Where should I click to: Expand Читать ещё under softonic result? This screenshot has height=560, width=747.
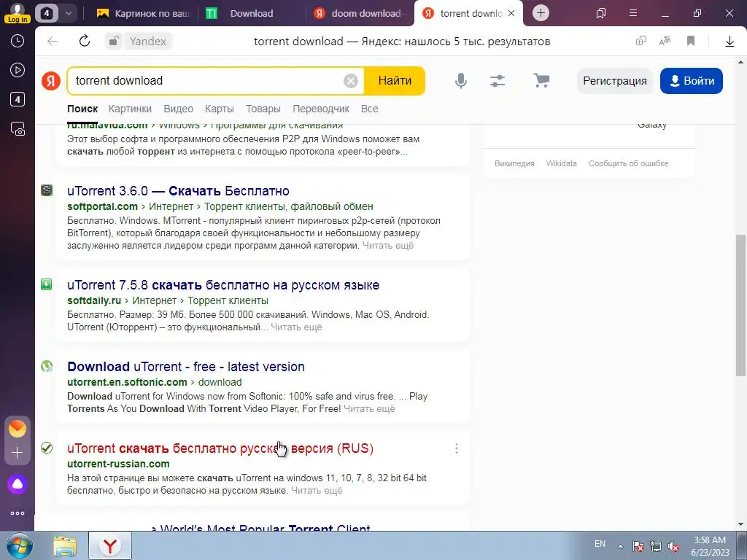[369, 409]
